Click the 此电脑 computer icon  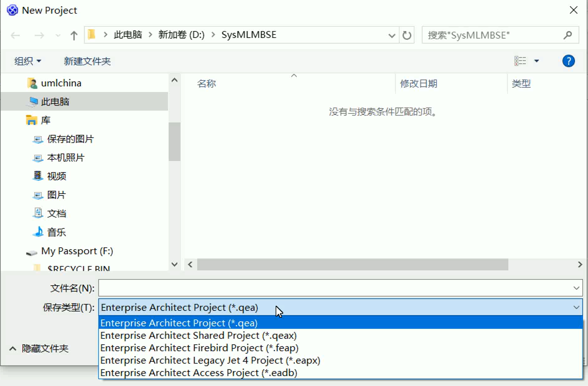[x=33, y=101]
